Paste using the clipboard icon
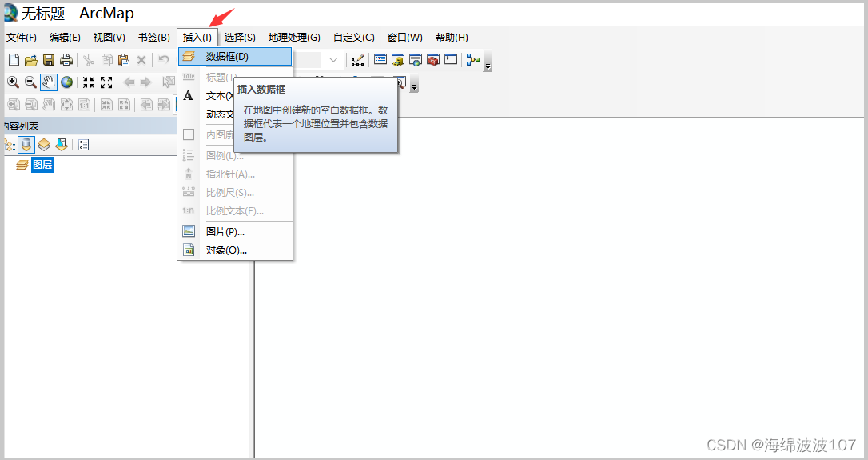Image resolution: width=868 pixels, height=460 pixels. pyautogui.click(x=124, y=60)
